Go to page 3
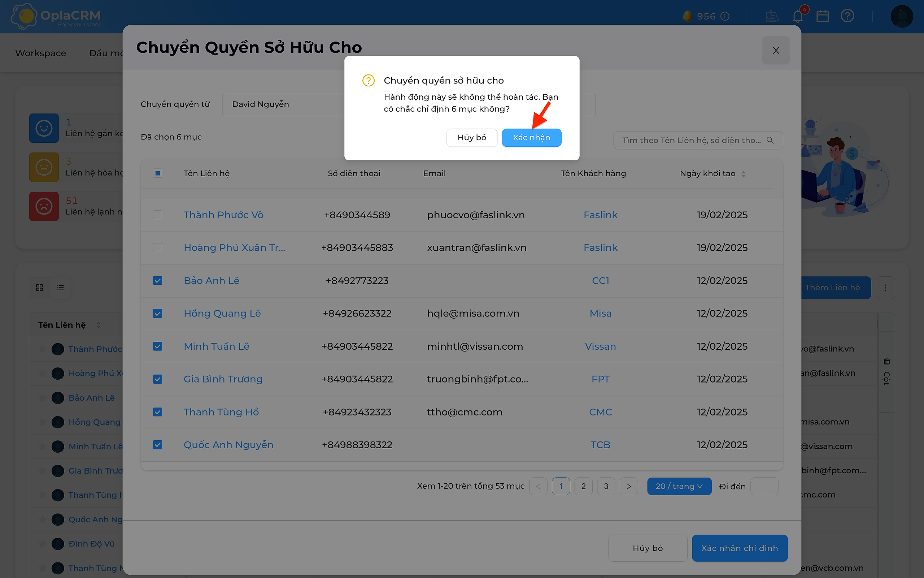The image size is (924, 578). coord(606,486)
